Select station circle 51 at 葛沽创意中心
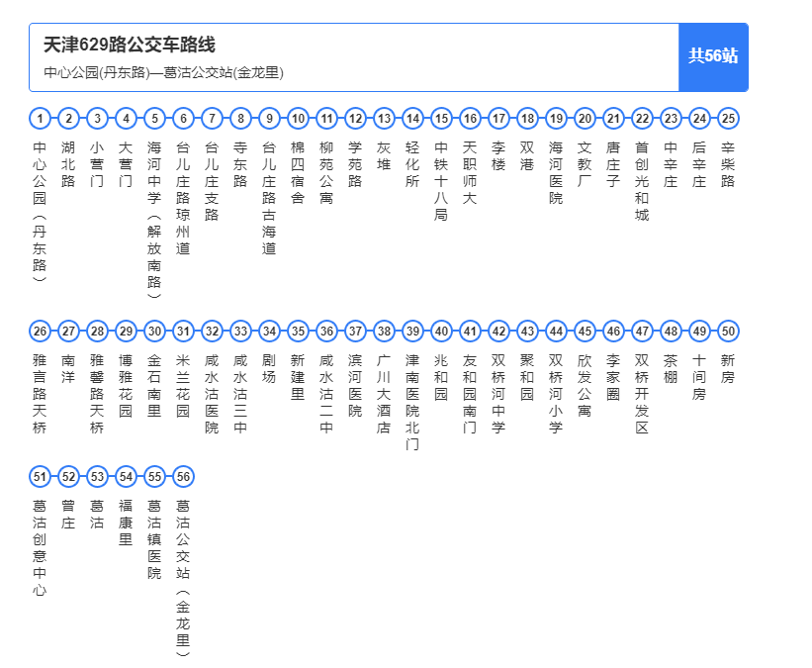Screen dimensions: 812x668 (x=39, y=477)
